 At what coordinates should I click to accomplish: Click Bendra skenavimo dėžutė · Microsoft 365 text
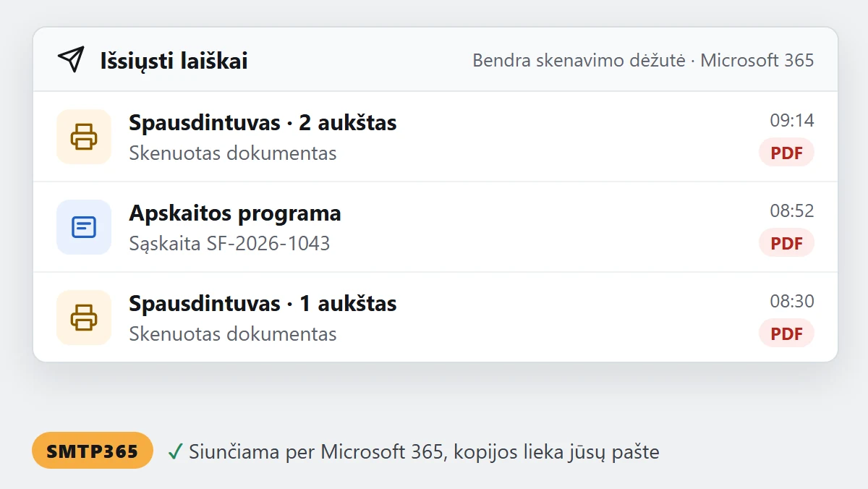[643, 60]
